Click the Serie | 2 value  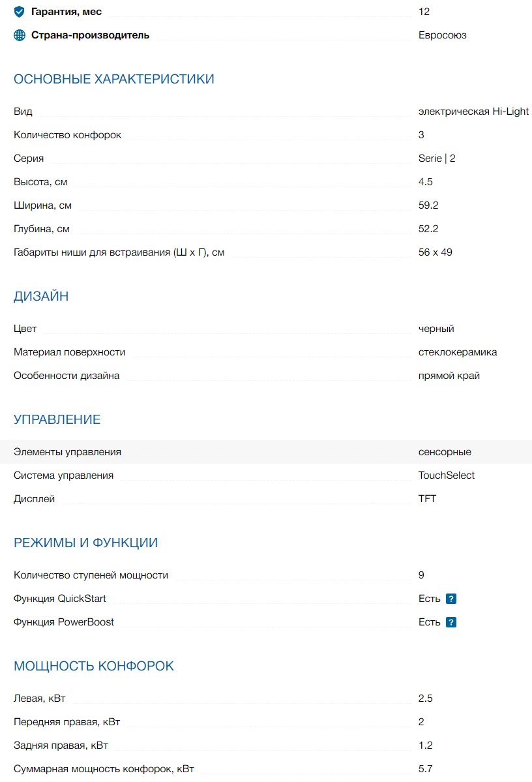click(x=437, y=158)
